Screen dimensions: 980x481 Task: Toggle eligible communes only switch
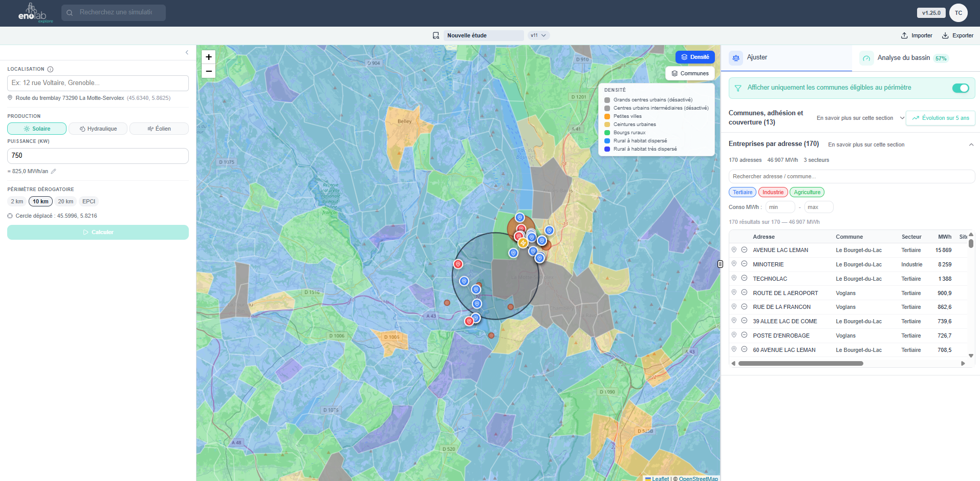[x=960, y=88]
